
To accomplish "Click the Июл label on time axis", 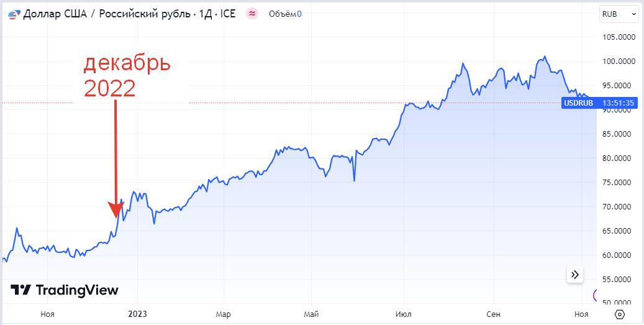I will click(403, 314).
